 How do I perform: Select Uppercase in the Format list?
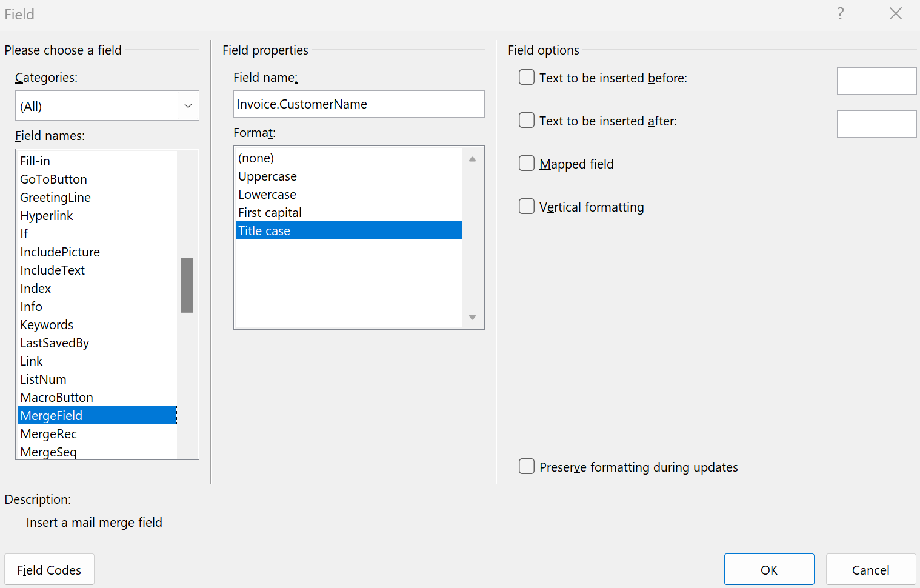(267, 176)
